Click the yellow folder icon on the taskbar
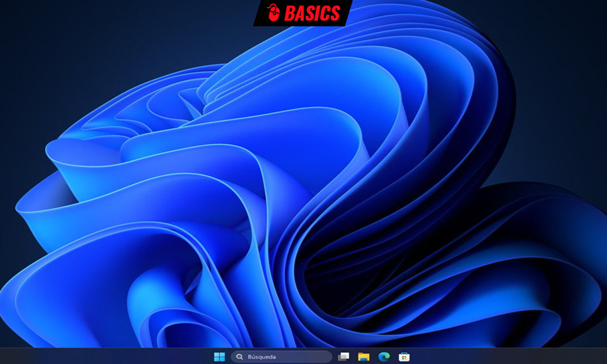607x364 pixels. point(365,356)
